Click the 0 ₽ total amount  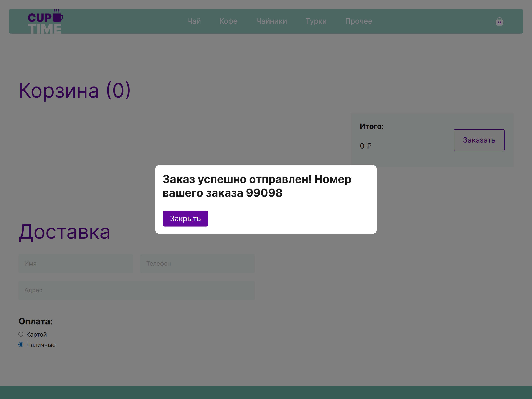pos(365,146)
